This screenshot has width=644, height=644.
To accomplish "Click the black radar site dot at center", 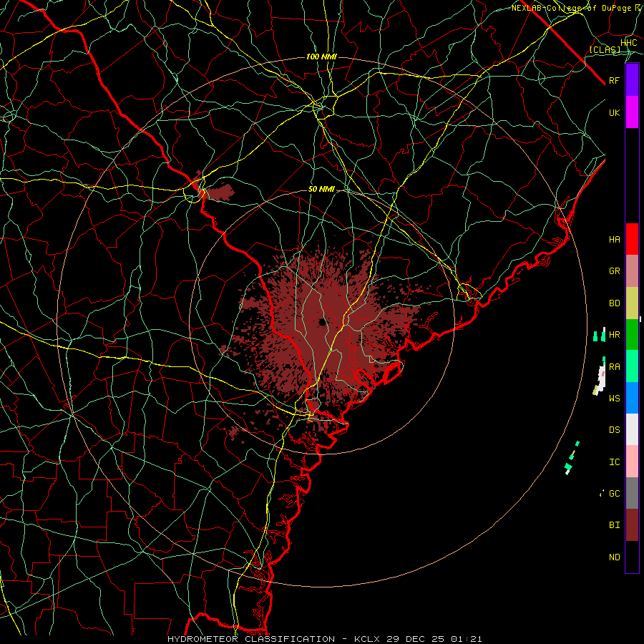I will (x=321, y=322).
